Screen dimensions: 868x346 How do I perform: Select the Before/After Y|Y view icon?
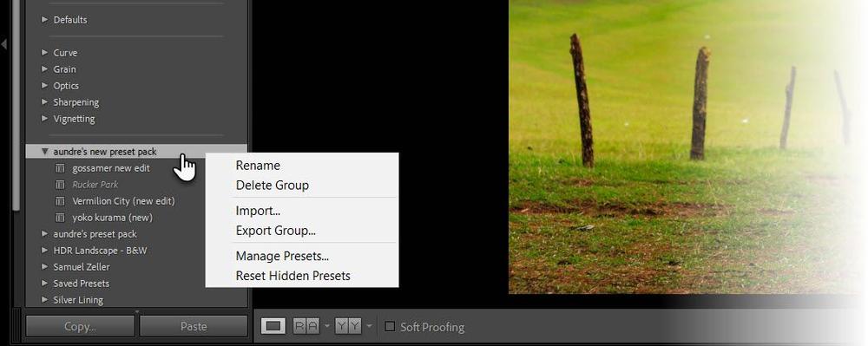tap(348, 326)
